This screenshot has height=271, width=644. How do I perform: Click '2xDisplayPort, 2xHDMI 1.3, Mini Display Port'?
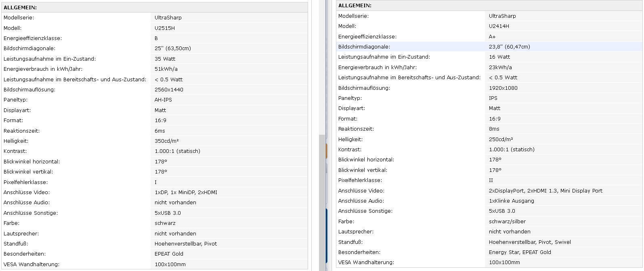[x=545, y=191]
